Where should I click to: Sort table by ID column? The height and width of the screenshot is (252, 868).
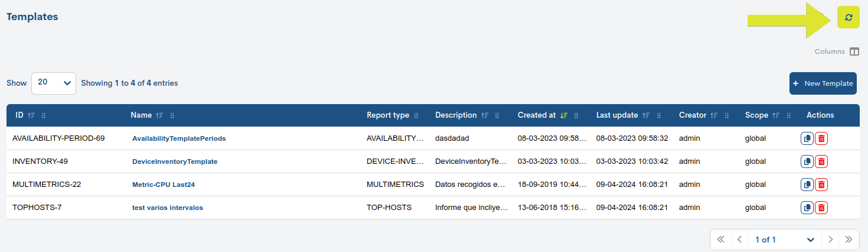click(31, 115)
